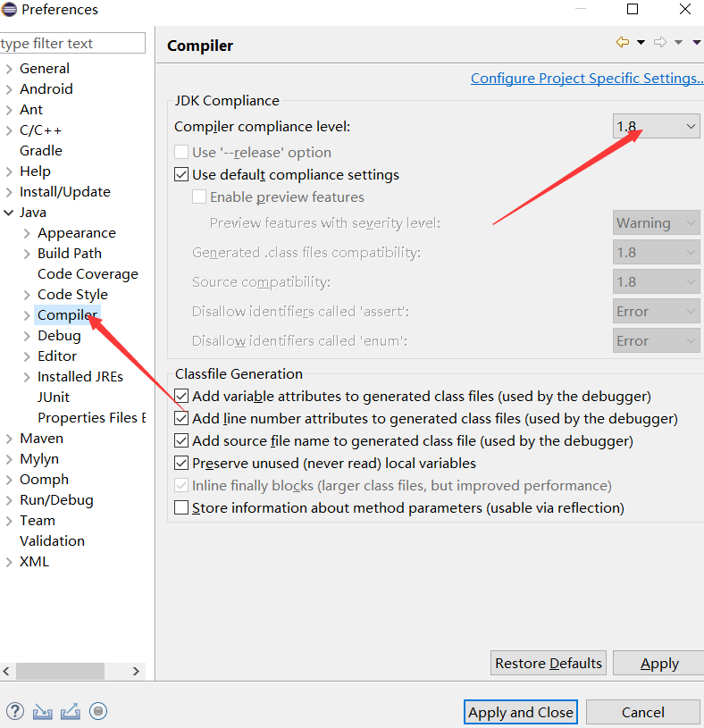Click the Export preferences icon

coord(70,711)
